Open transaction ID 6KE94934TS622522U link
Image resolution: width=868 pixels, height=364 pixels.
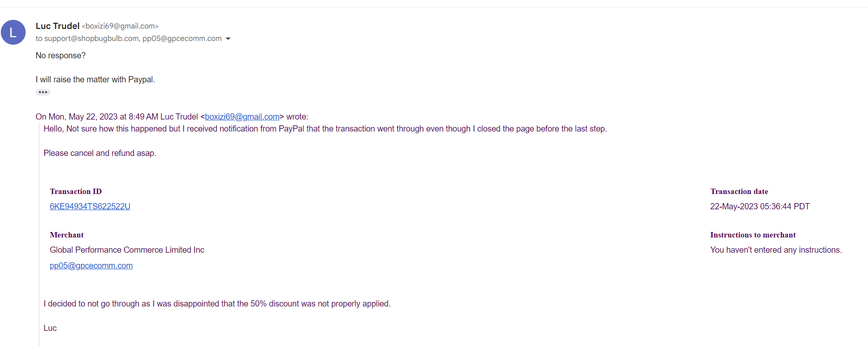(x=90, y=206)
